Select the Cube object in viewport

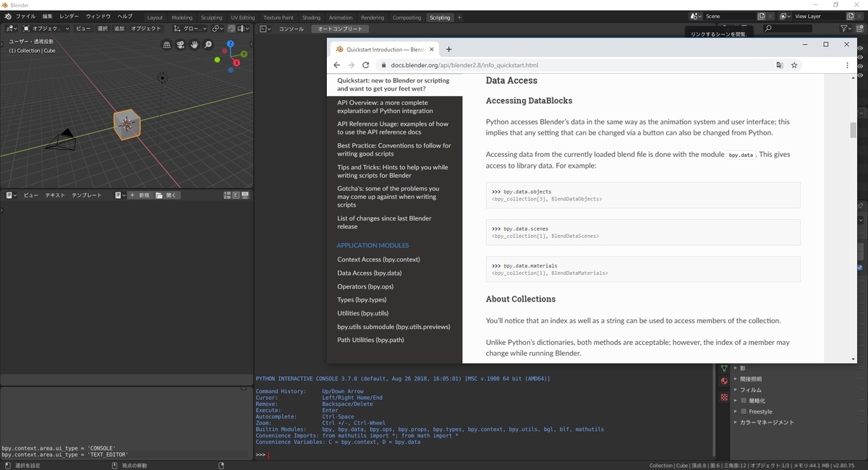point(127,124)
